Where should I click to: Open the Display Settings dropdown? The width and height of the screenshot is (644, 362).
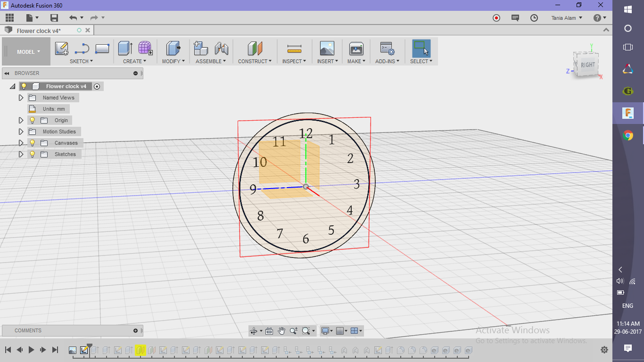coord(327,331)
